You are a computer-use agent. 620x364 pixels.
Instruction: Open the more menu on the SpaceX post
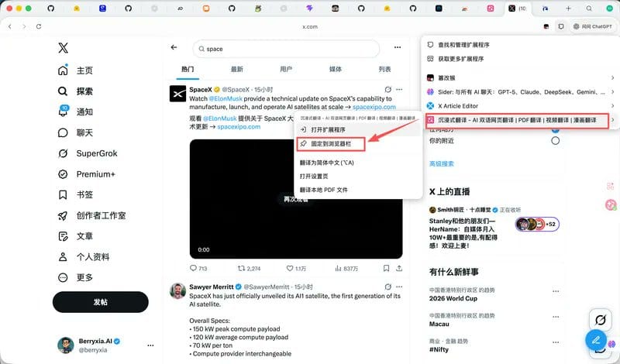coord(399,90)
